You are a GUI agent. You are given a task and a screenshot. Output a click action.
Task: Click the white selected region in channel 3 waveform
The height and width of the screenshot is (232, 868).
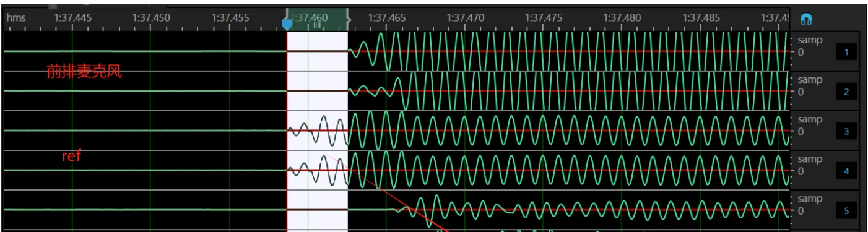pos(318,131)
